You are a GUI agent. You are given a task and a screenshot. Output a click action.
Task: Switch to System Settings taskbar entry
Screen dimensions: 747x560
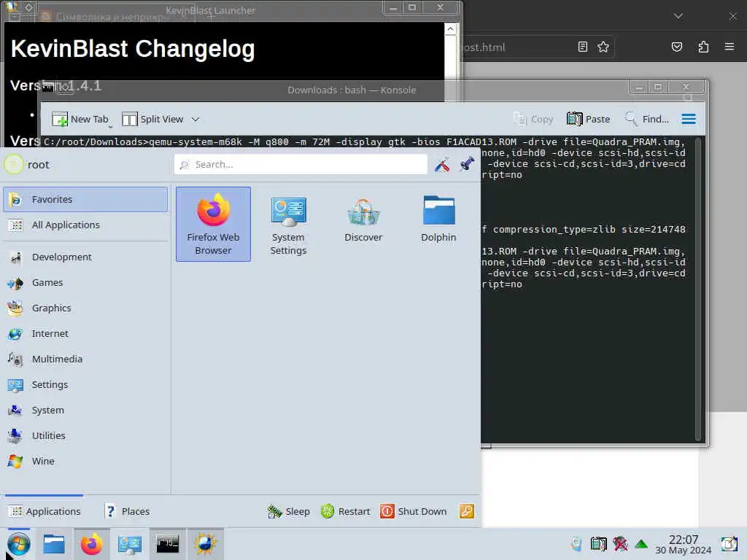130,544
